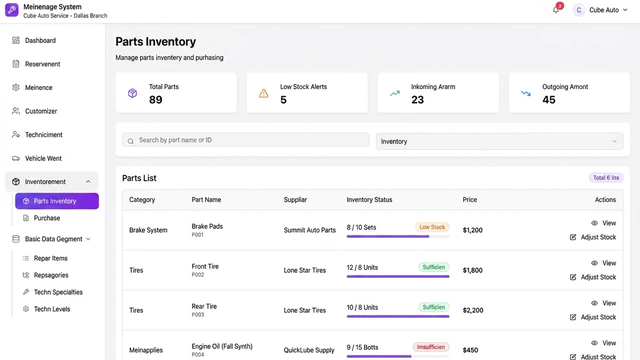Click the Total 6 ins badge
This screenshot has height=360, width=640.
pos(606,178)
